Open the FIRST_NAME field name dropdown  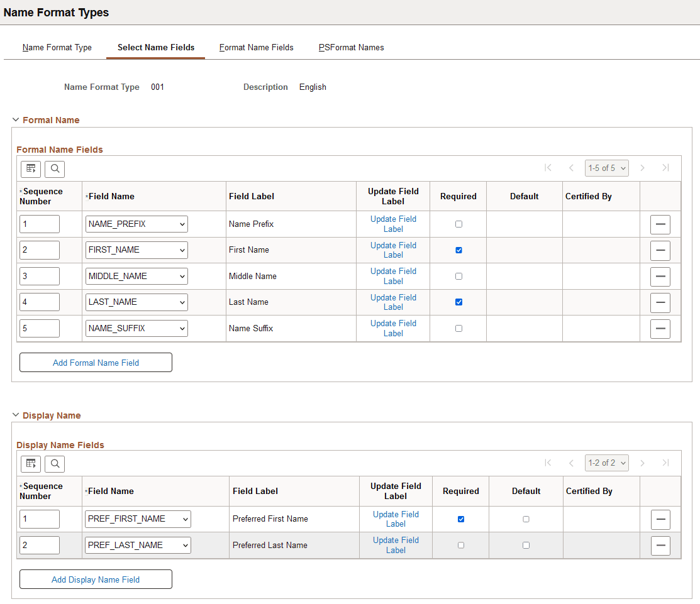pyautogui.click(x=136, y=250)
